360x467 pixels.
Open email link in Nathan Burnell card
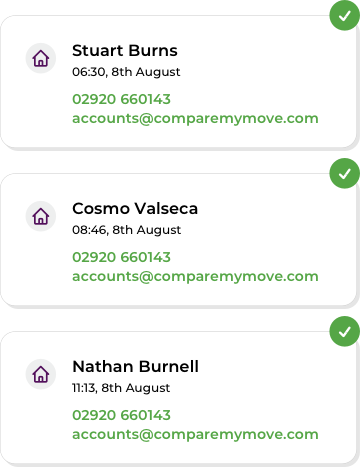pyautogui.click(x=195, y=435)
